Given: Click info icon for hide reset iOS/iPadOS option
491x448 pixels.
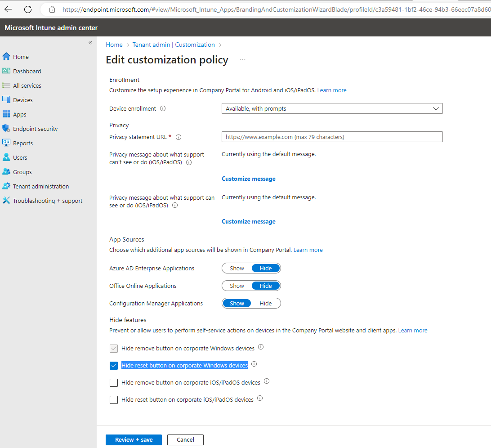Looking at the screenshot, I should (260, 398).
